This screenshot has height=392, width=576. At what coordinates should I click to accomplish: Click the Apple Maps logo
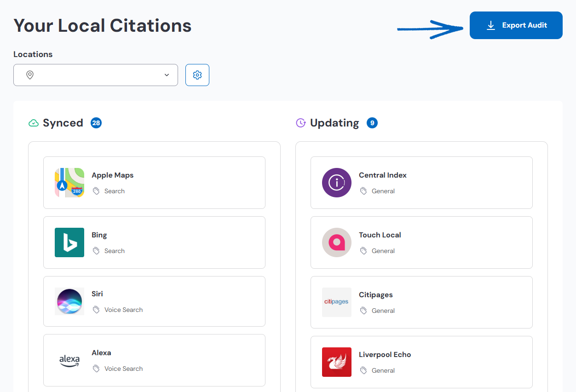tap(69, 183)
